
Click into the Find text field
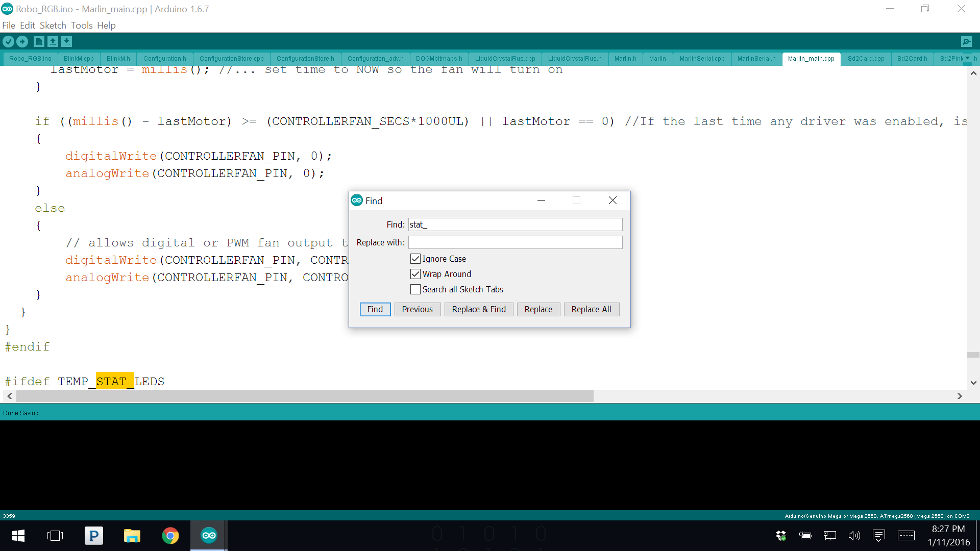515,224
